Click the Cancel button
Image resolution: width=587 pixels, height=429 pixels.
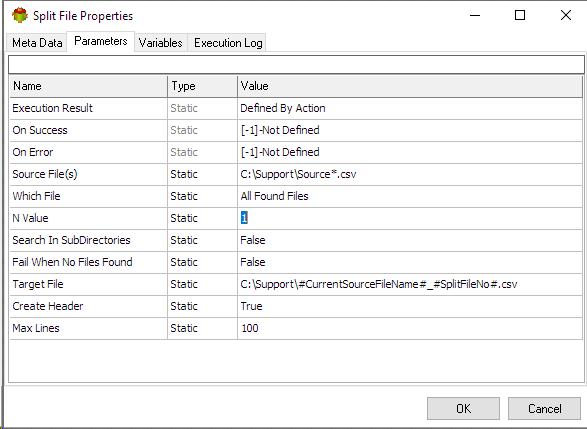(544, 408)
